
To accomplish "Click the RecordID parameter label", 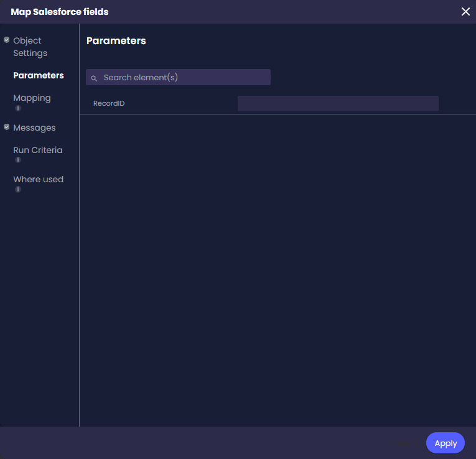I will (x=109, y=103).
